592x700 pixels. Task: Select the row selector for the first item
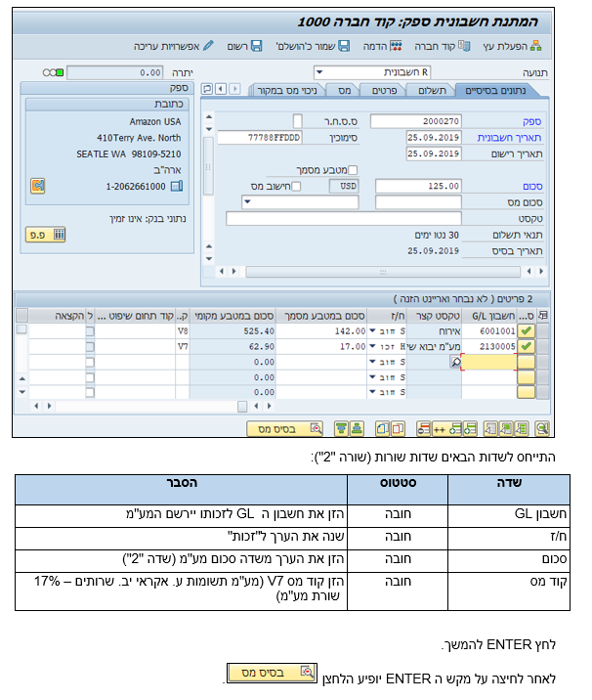click(x=543, y=330)
